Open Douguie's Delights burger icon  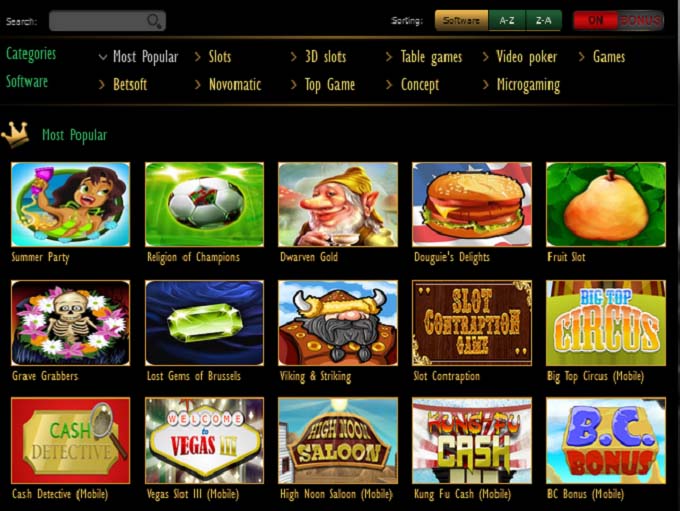(x=472, y=204)
